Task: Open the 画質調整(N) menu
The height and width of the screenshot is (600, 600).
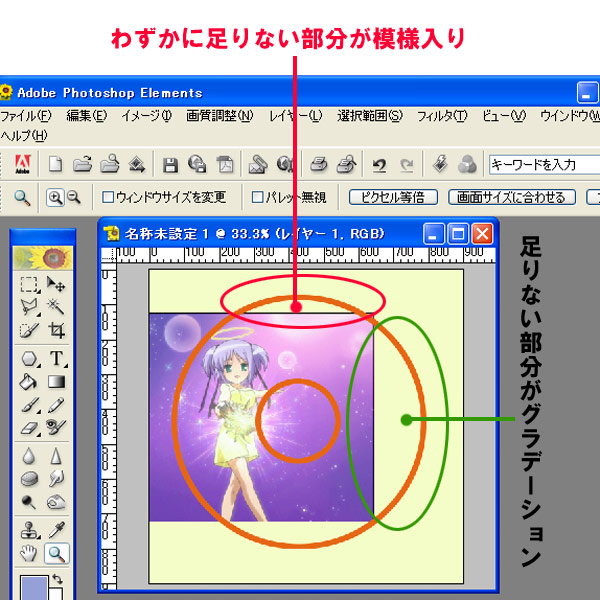Action: pyautogui.click(x=220, y=116)
